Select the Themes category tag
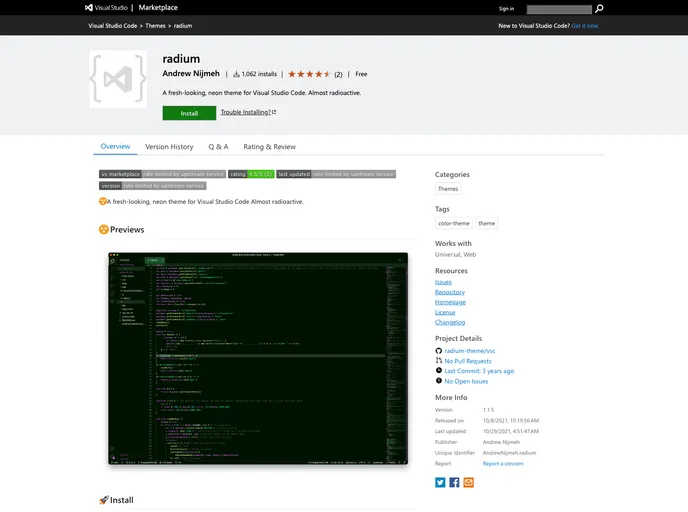This screenshot has width=688, height=512. point(448,189)
